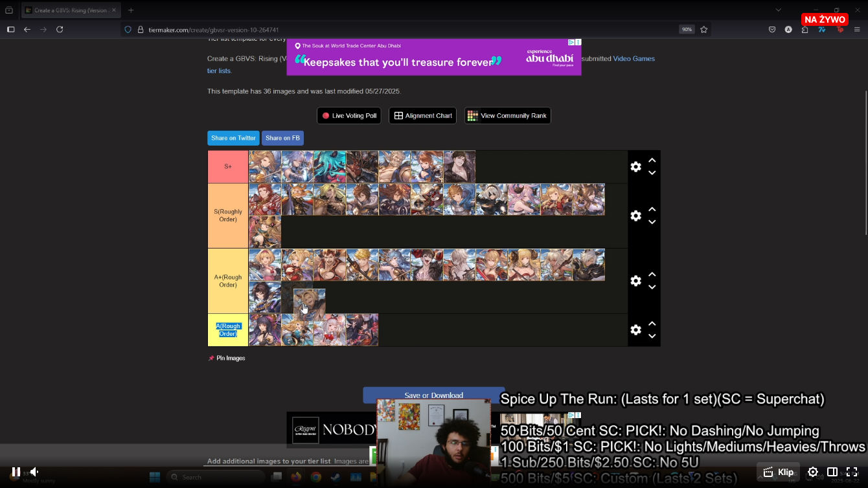Mute the stream with the volume icon
This screenshot has height=488, width=868.
34,472
